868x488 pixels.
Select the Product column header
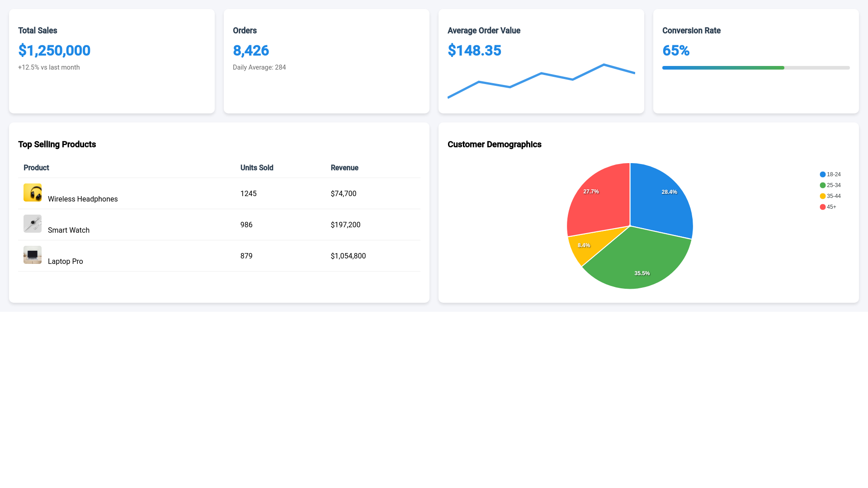point(36,168)
